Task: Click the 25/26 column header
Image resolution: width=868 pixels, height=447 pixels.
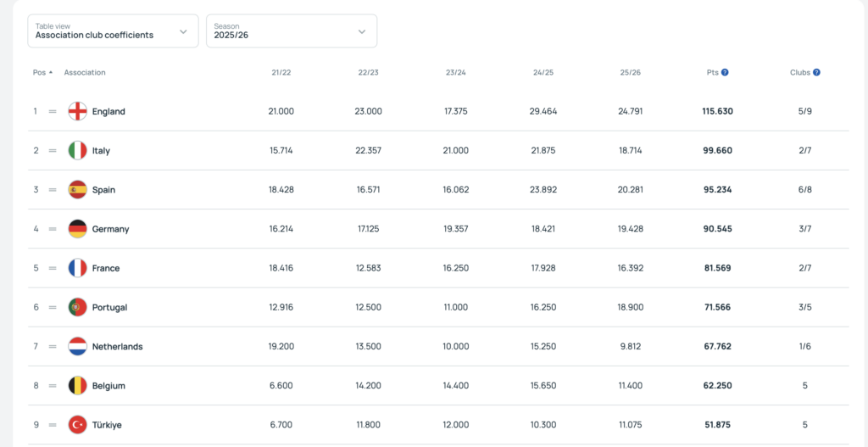Action: pos(630,73)
